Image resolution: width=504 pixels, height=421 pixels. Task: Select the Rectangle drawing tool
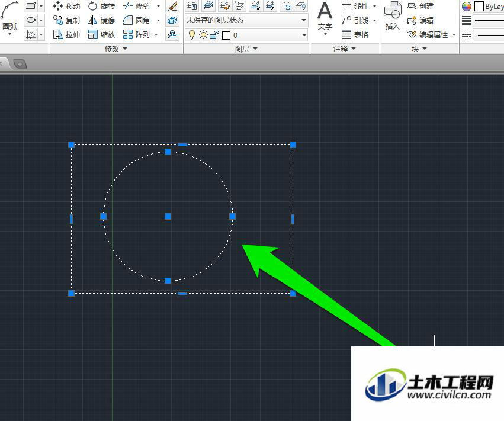[x=31, y=6]
